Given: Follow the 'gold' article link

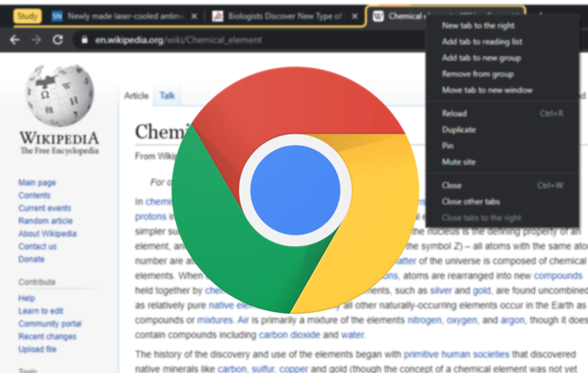Looking at the screenshot, I should tap(482, 290).
